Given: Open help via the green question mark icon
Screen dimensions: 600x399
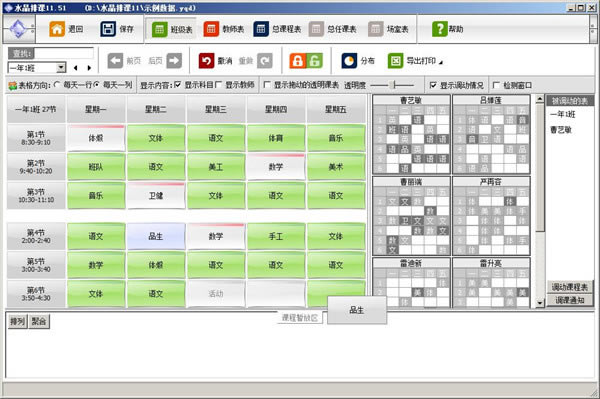Looking at the screenshot, I should pos(439,29).
